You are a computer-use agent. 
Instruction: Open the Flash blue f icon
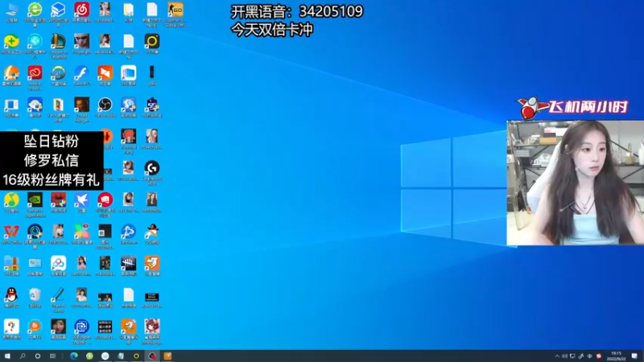click(82, 72)
